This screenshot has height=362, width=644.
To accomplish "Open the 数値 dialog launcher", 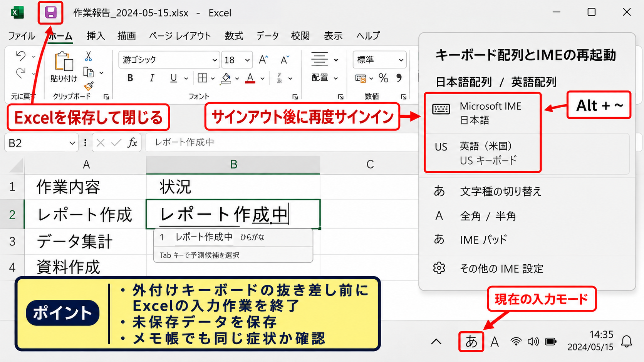I will 403,97.
